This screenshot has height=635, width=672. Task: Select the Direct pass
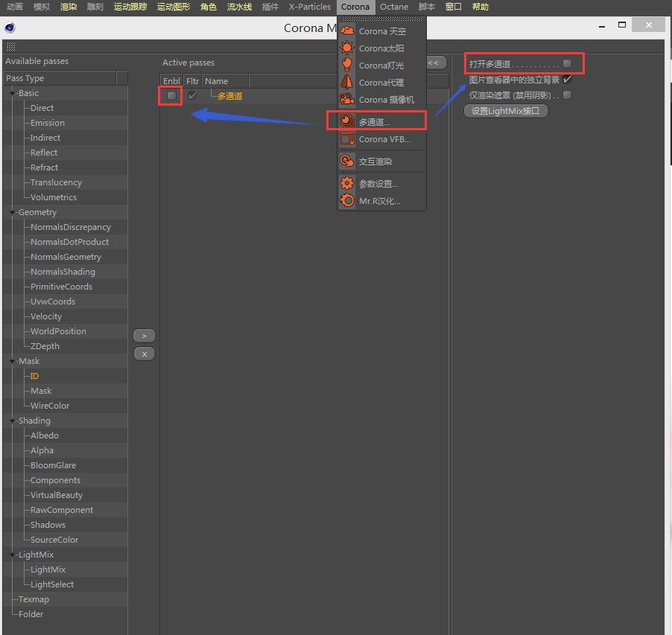point(42,108)
